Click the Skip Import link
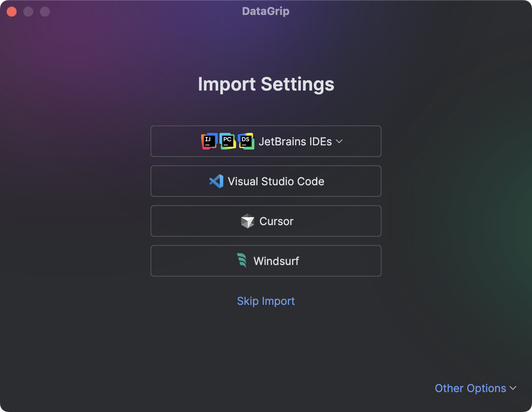532x412 pixels. click(266, 301)
